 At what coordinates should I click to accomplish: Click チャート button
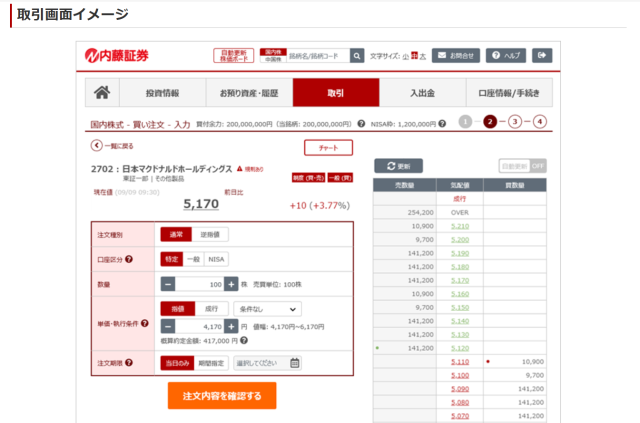point(329,148)
